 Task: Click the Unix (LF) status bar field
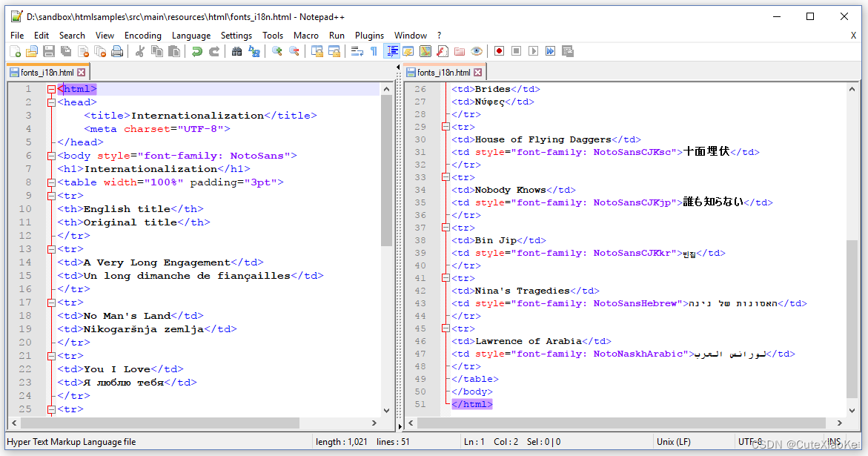click(674, 442)
